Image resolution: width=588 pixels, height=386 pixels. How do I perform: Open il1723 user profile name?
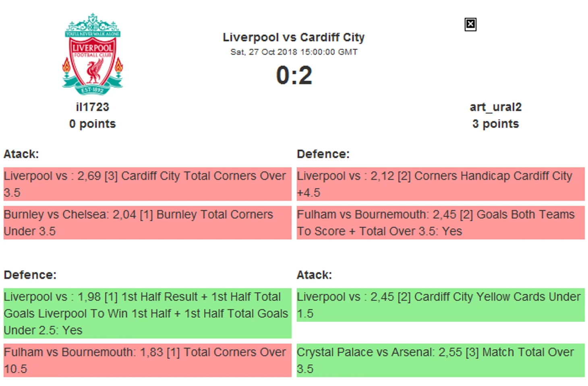click(93, 107)
